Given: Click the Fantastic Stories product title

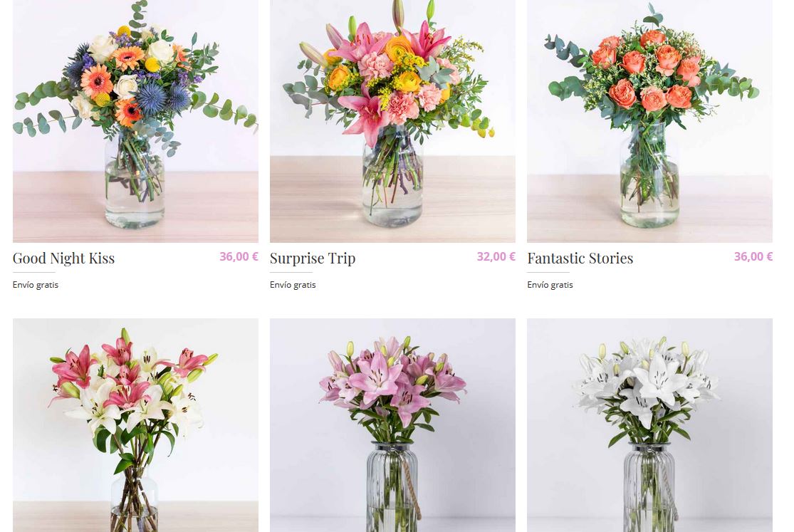Looking at the screenshot, I should tap(580, 259).
